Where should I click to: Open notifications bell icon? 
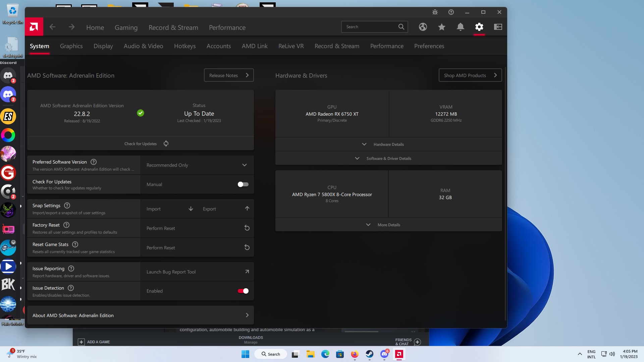tap(460, 27)
